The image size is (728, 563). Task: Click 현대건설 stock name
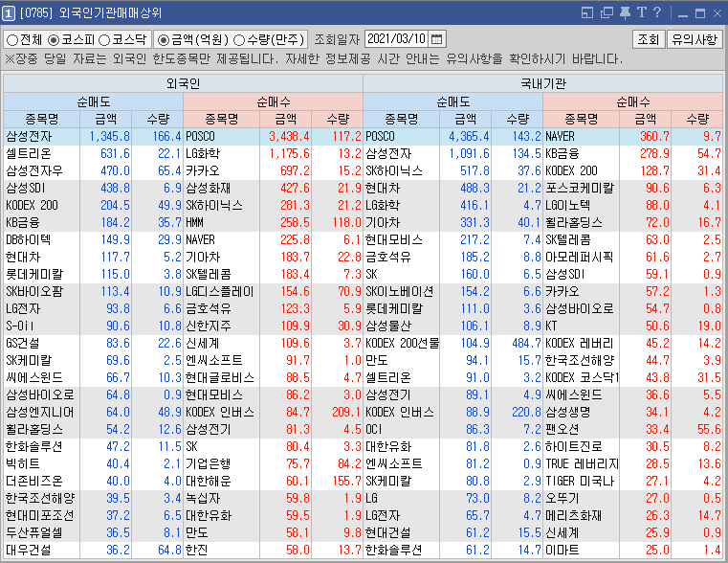coord(388,532)
